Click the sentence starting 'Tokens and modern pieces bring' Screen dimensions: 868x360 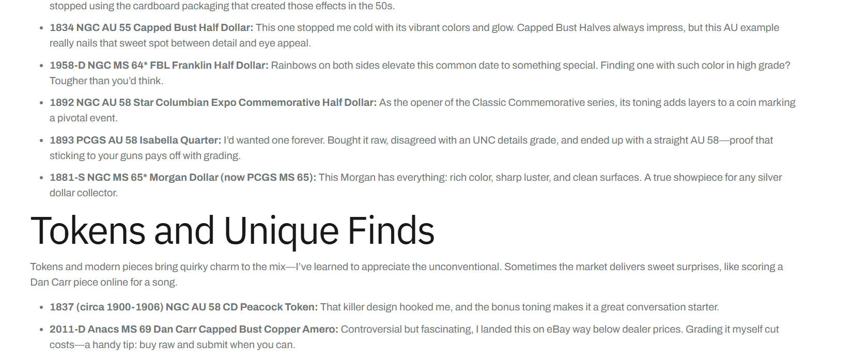pyautogui.click(x=407, y=267)
